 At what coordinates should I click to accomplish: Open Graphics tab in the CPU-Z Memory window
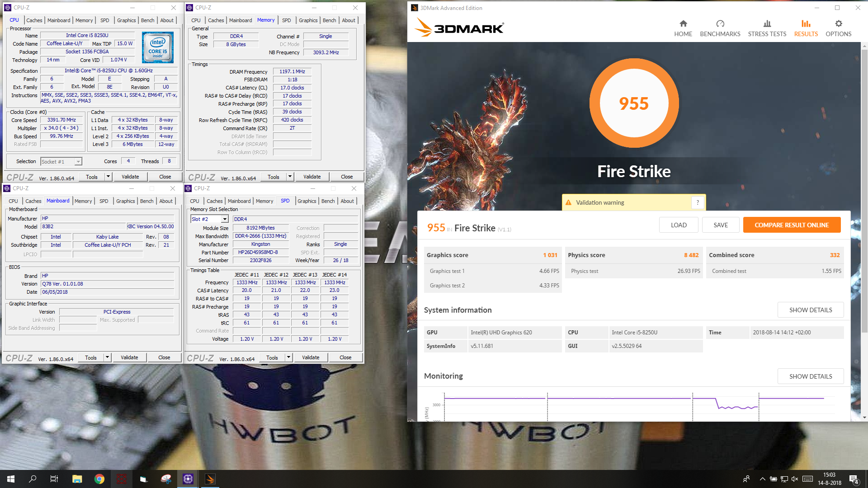[308, 20]
